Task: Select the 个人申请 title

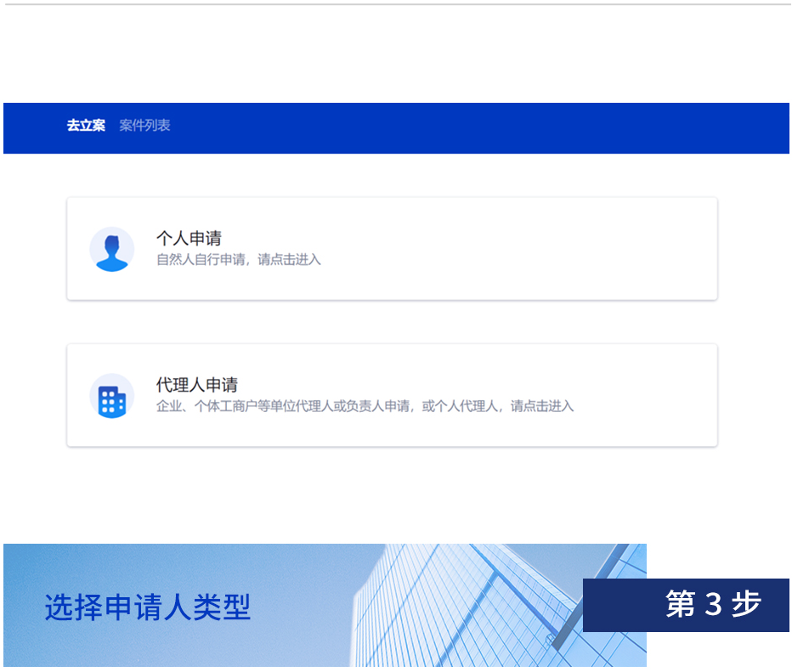Action: point(189,238)
